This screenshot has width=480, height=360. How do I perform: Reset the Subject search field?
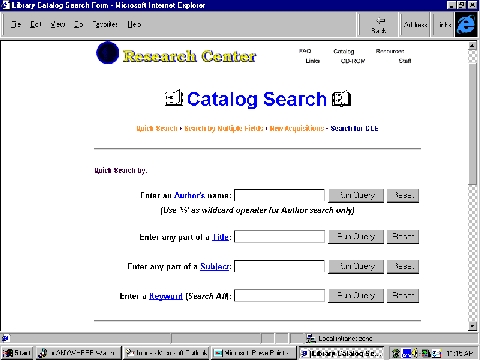coord(403,266)
